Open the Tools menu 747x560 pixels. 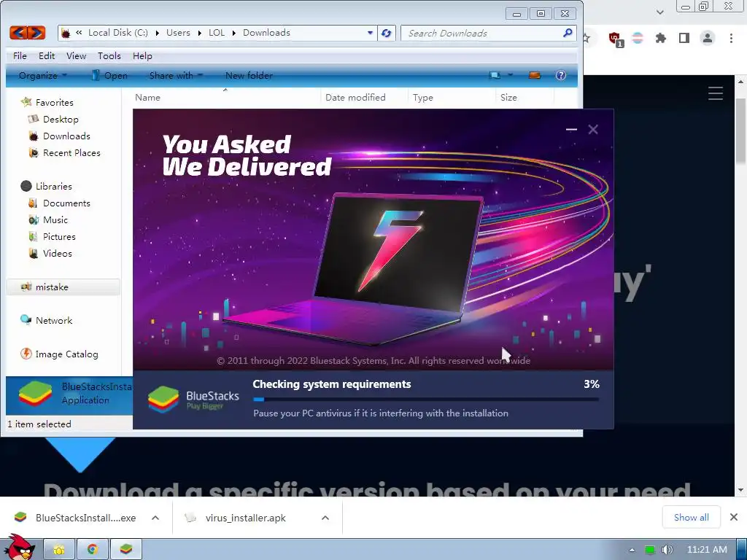click(109, 55)
